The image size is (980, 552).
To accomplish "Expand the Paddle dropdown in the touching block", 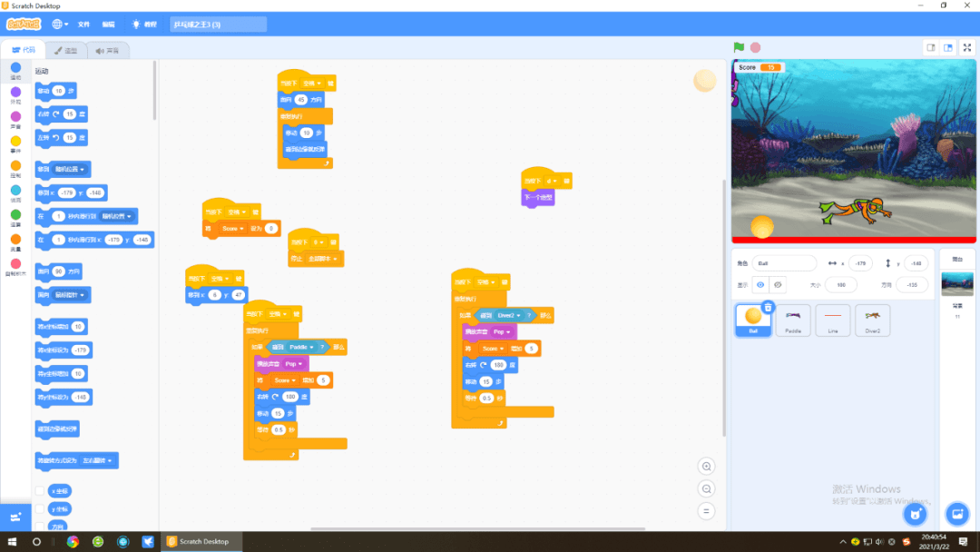I will tap(301, 347).
